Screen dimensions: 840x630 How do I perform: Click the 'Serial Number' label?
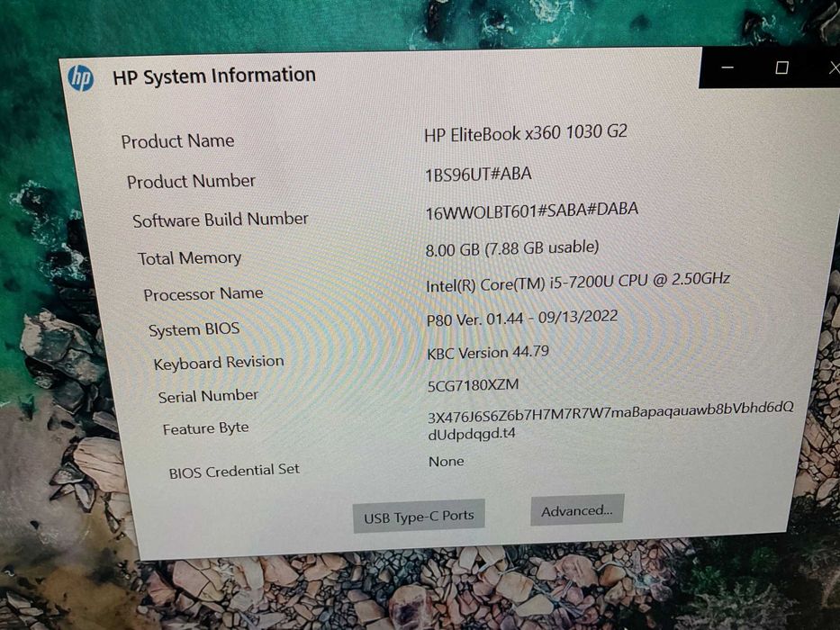click(x=208, y=396)
